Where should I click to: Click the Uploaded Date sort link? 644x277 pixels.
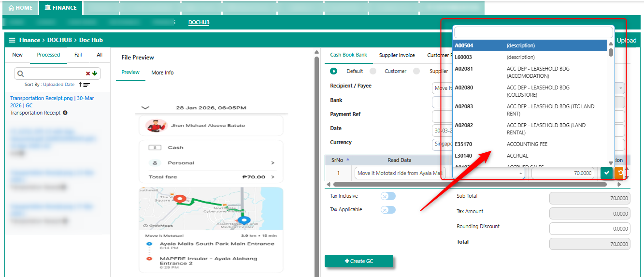(x=59, y=85)
